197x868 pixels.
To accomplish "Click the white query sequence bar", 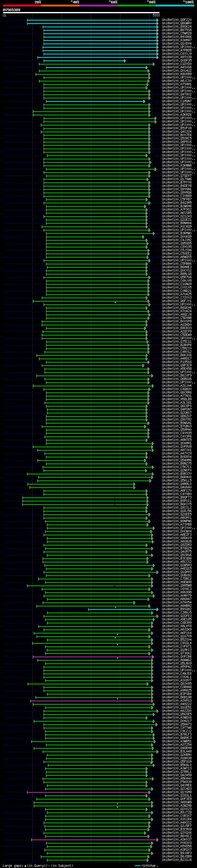I will (x=81, y=12).
